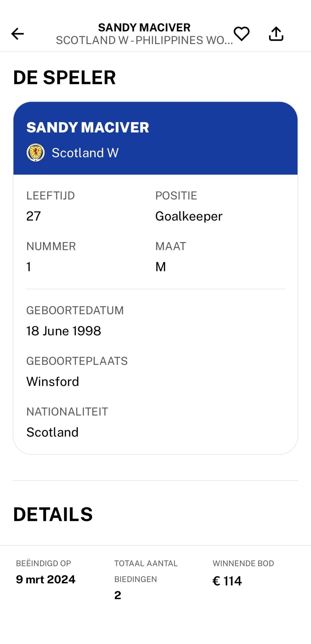
Task: Select the Sandy MacIver page title
Action: 144,27
